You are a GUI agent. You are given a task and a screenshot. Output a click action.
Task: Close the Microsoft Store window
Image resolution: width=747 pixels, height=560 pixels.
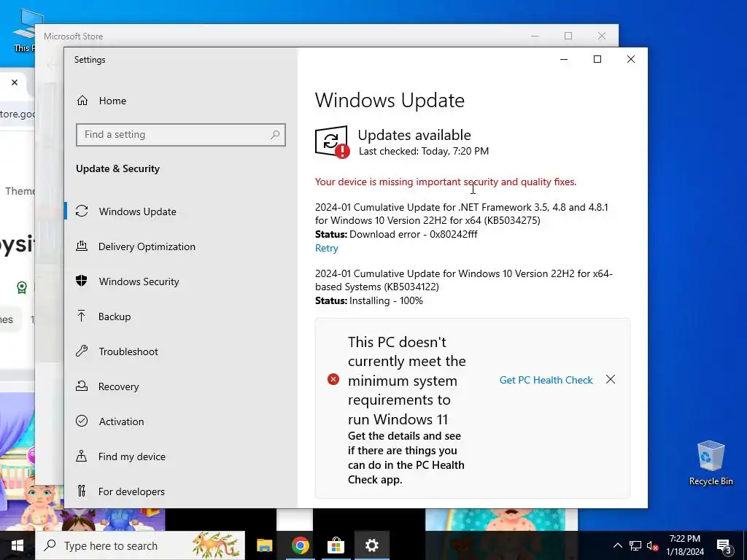602,36
